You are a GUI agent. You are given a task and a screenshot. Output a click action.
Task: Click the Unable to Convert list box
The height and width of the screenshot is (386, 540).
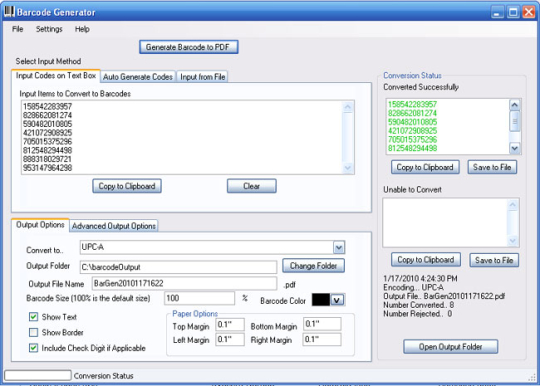point(451,222)
